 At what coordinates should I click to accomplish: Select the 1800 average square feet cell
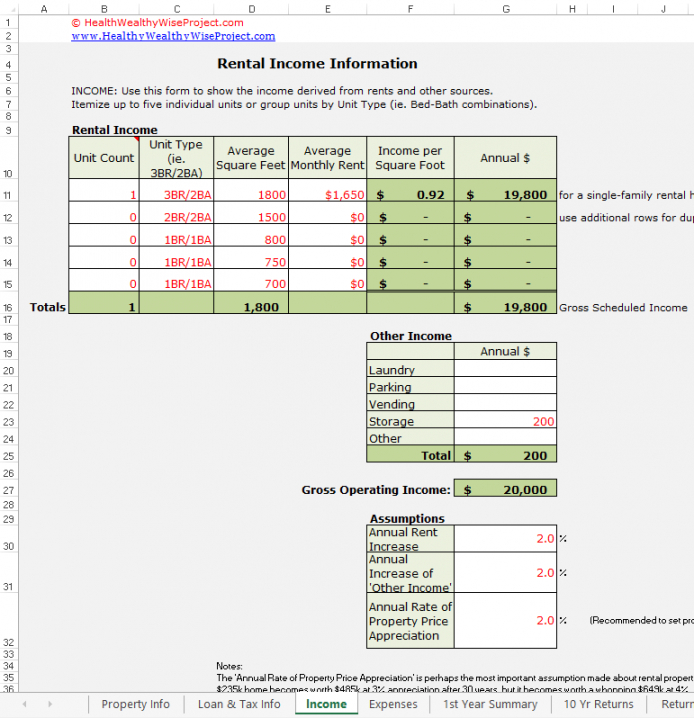click(x=250, y=195)
